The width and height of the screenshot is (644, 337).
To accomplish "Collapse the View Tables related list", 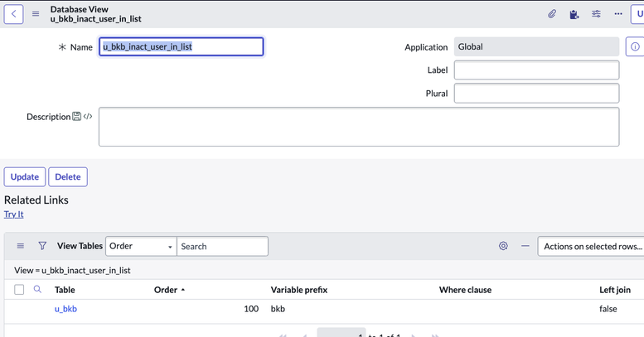I will point(525,246).
